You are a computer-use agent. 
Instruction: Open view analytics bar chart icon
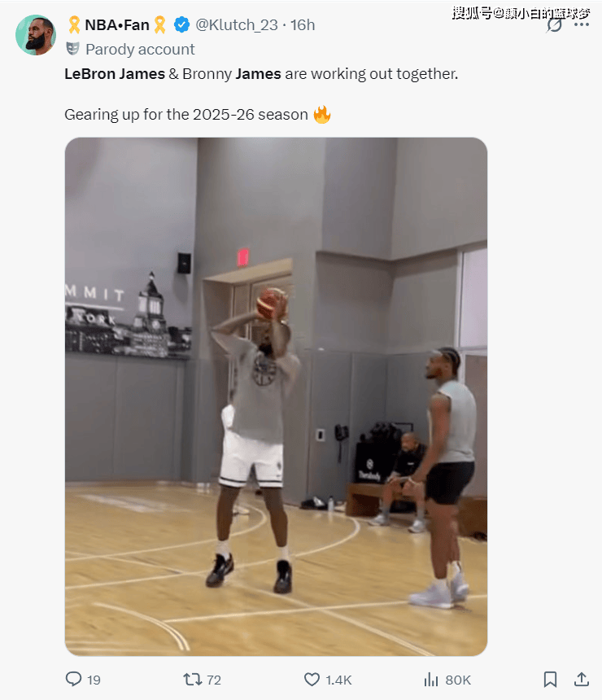[x=430, y=680]
